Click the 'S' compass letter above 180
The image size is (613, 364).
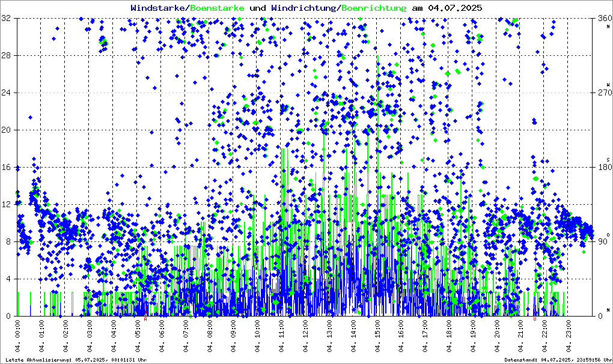coord(608,159)
